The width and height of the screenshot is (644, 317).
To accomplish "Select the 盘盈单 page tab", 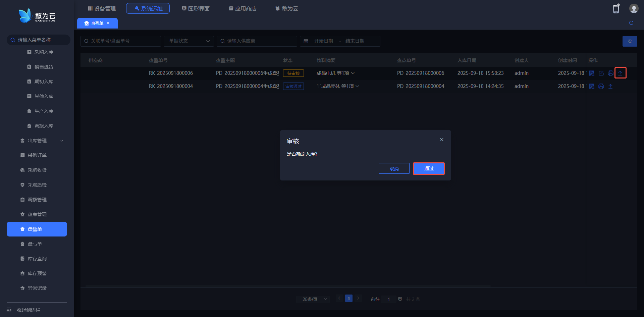I will (97, 23).
